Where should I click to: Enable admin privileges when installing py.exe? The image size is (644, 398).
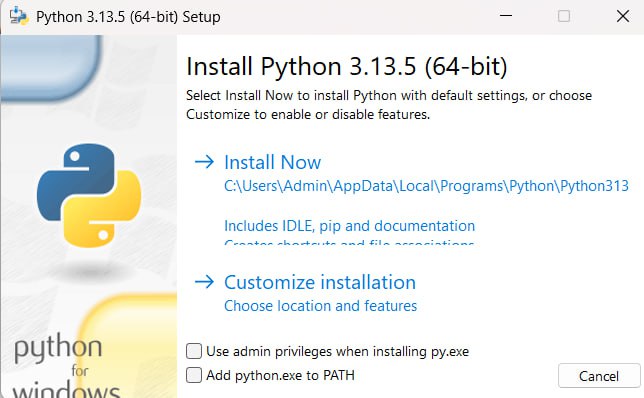click(x=194, y=351)
